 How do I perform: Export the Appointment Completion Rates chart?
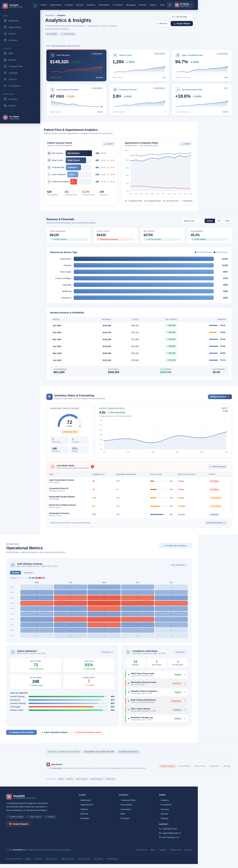(x=186, y=144)
